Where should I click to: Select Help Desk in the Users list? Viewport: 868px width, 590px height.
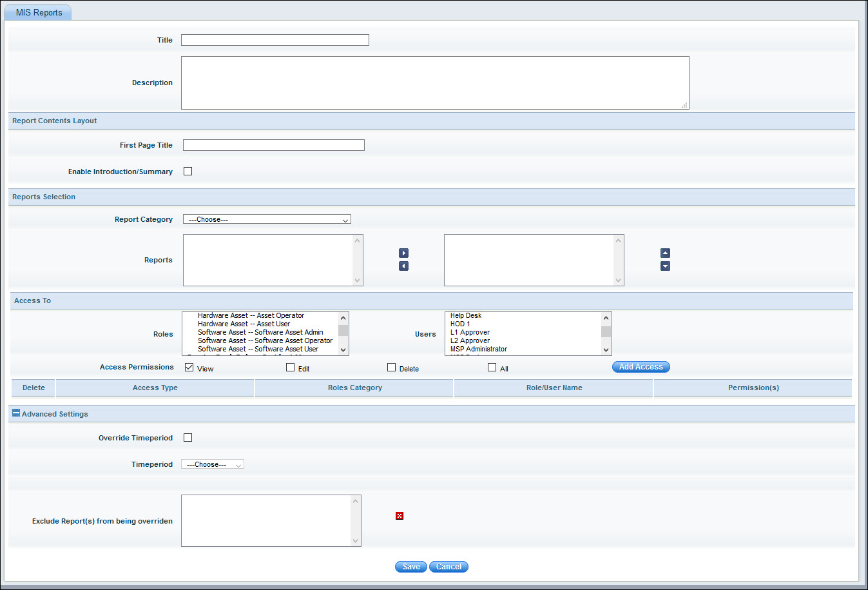467,315
